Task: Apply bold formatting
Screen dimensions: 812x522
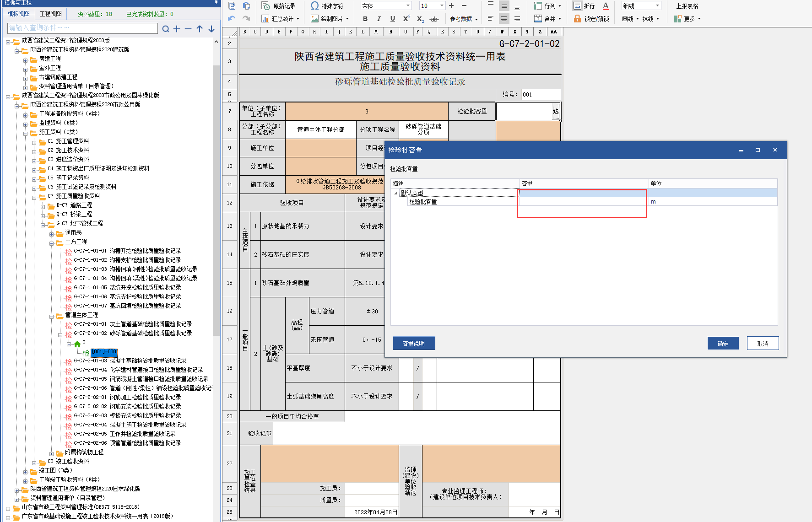Action: [365, 19]
